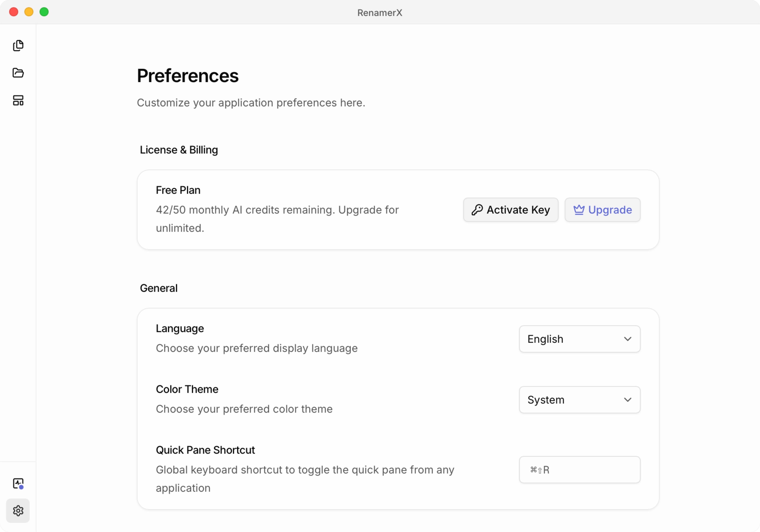
Task: Click the red close window button
Action: (13, 12)
